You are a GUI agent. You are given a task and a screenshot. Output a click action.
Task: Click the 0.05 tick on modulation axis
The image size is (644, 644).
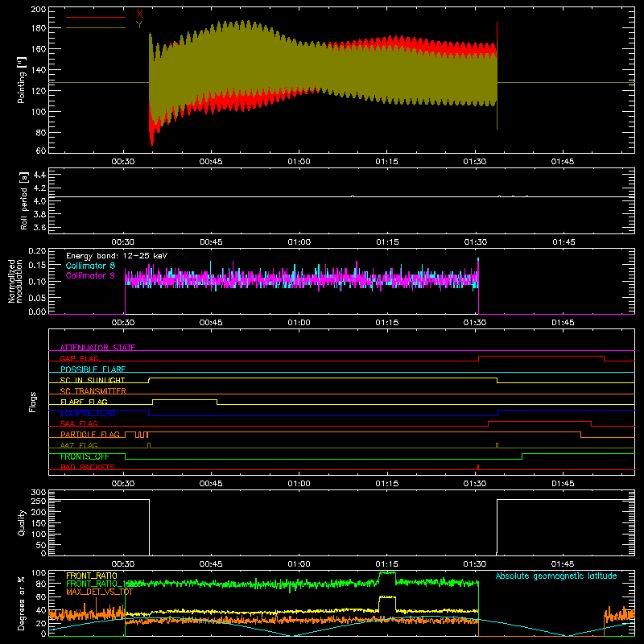37,297
